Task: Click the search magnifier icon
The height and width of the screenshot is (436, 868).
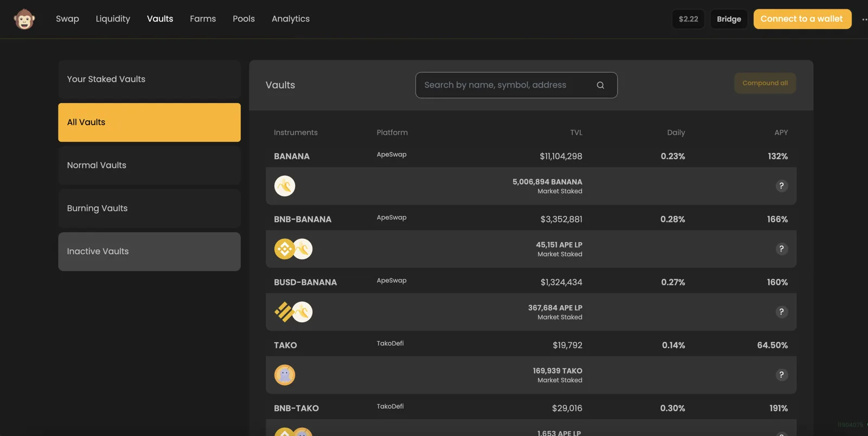Action: click(x=601, y=85)
